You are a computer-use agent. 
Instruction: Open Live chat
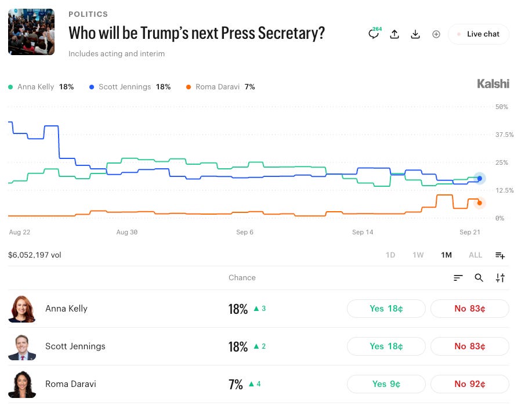479,34
